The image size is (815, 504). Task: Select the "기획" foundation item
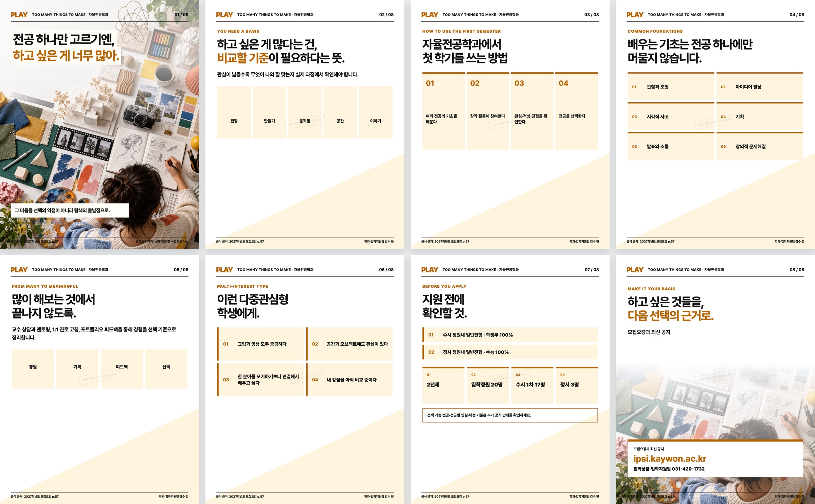pyautogui.click(x=760, y=116)
